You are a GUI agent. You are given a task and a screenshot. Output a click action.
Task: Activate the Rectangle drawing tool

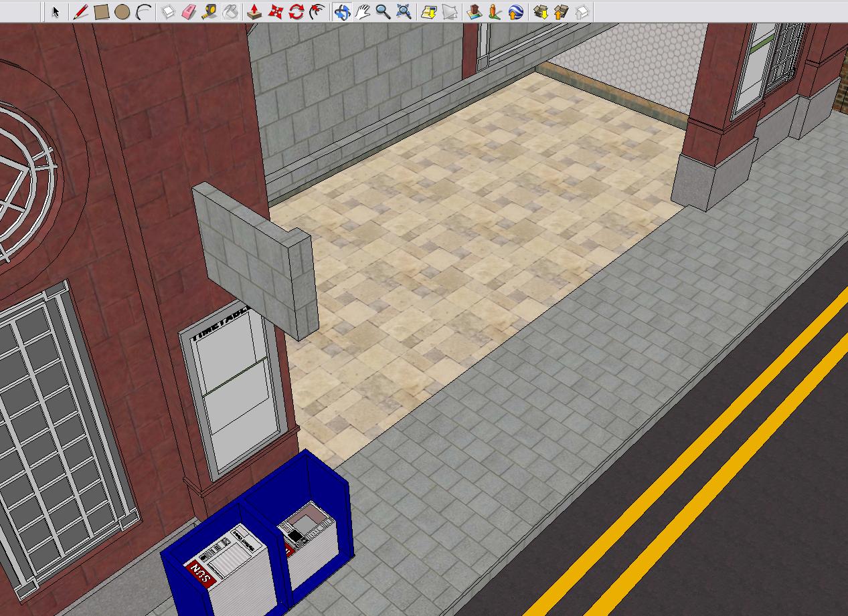point(101,12)
